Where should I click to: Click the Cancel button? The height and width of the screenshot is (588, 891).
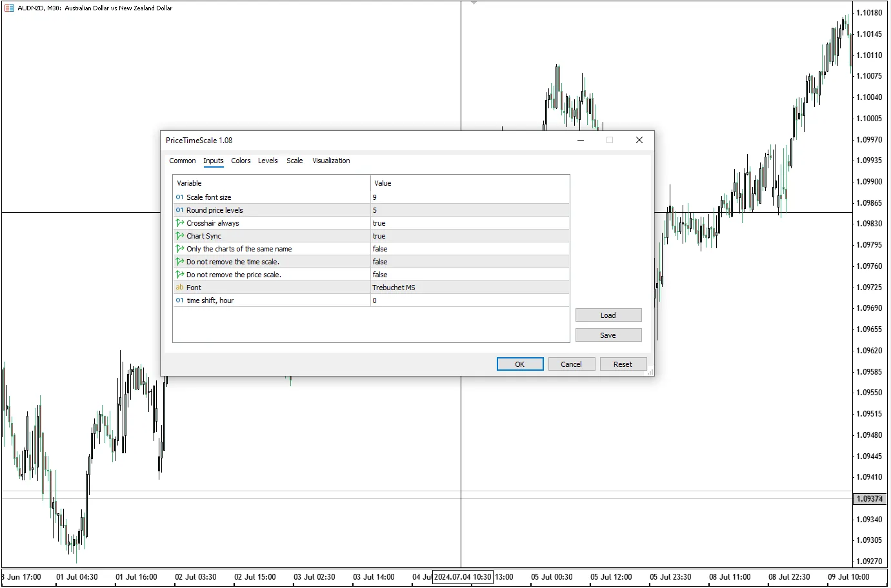(572, 364)
